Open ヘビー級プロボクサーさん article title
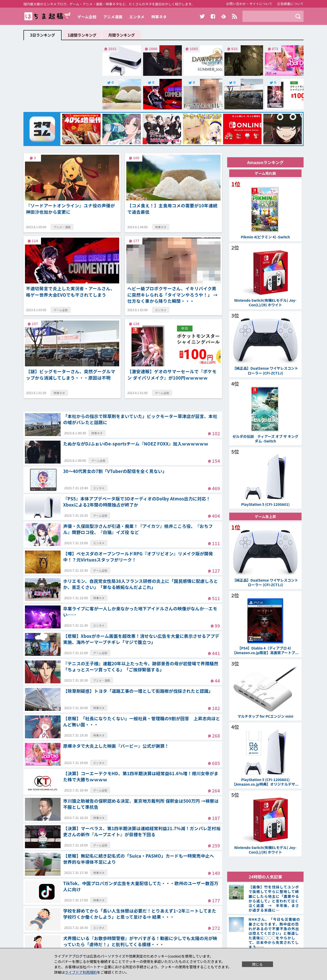The width and height of the screenshot is (327, 980). pos(172,295)
